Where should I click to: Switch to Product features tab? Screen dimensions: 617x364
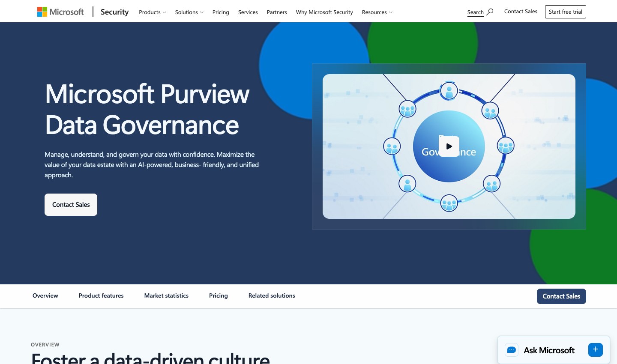[x=101, y=296]
